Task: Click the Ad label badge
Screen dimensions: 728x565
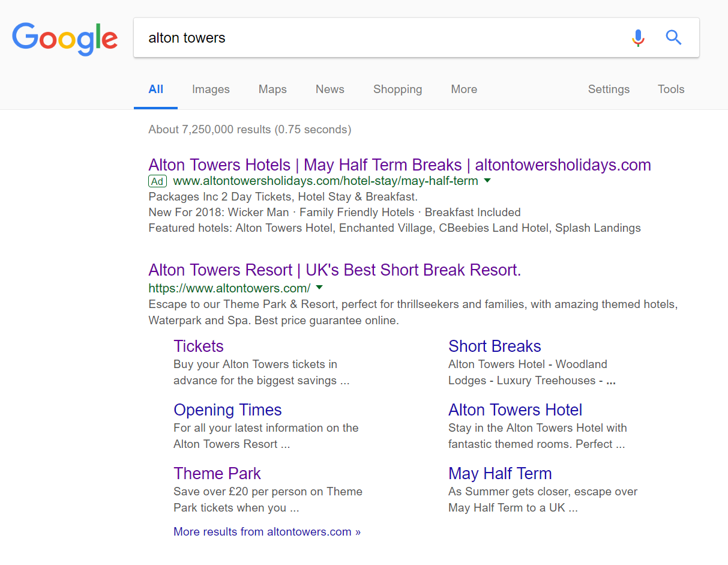Action: pyautogui.click(x=157, y=181)
